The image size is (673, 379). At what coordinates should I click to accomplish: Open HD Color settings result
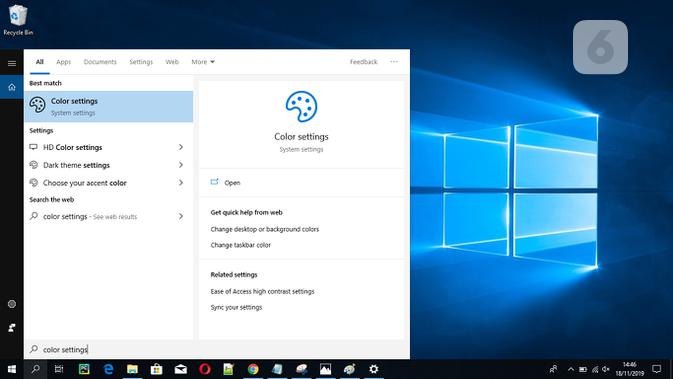pyautogui.click(x=109, y=147)
